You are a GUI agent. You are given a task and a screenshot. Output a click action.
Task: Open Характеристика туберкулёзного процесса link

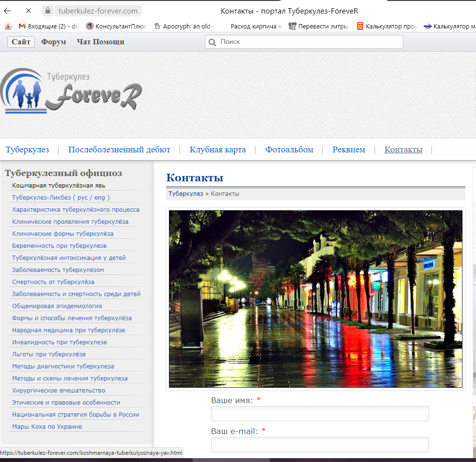(x=76, y=210)
